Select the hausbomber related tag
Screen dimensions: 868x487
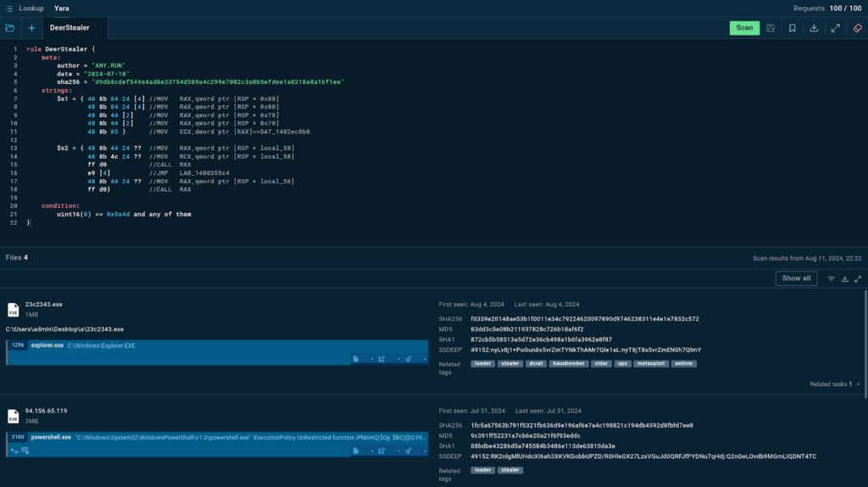[567, 363]
